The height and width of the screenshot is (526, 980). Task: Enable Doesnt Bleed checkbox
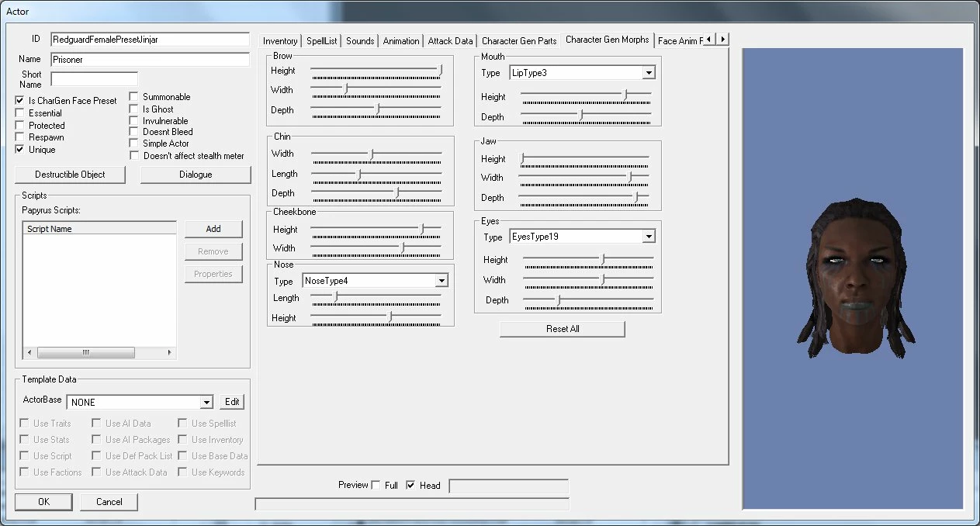click(x=133, y=132)
